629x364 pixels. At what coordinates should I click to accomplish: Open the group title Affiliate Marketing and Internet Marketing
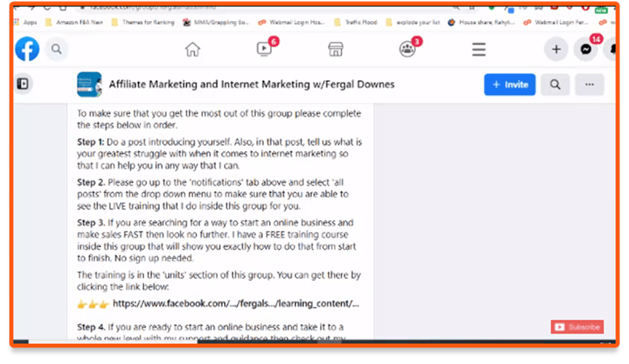tap(251, 85)
